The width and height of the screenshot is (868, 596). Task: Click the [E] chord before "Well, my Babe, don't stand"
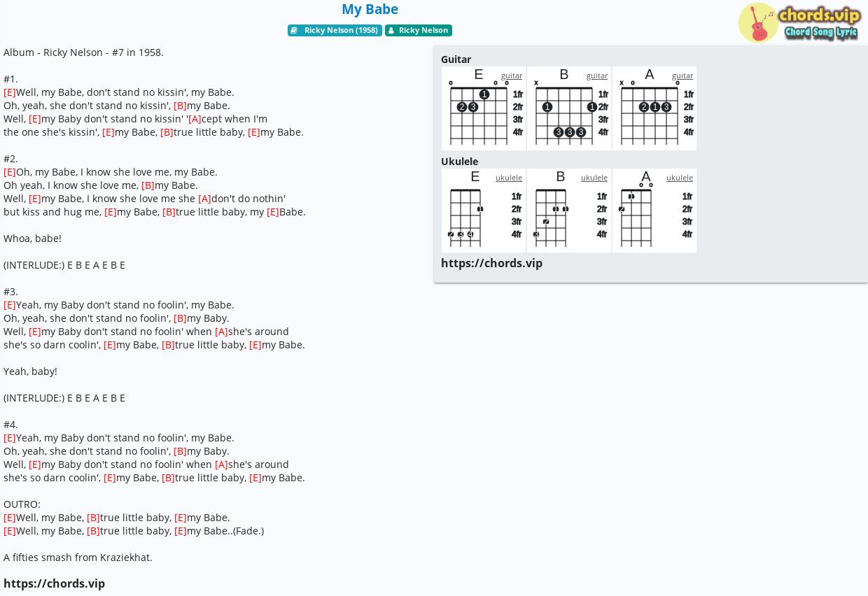coord(10,92)
